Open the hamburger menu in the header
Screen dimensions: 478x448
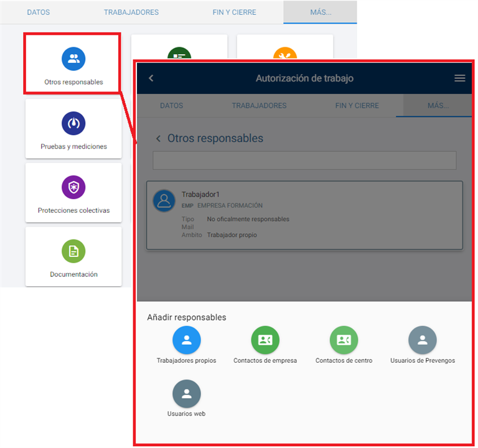tap(460, 78)
